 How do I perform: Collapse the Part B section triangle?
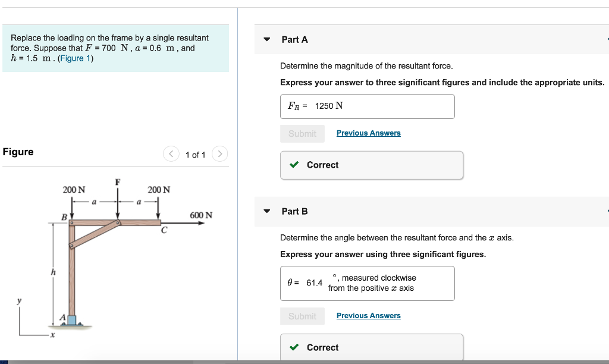[267, 211]
